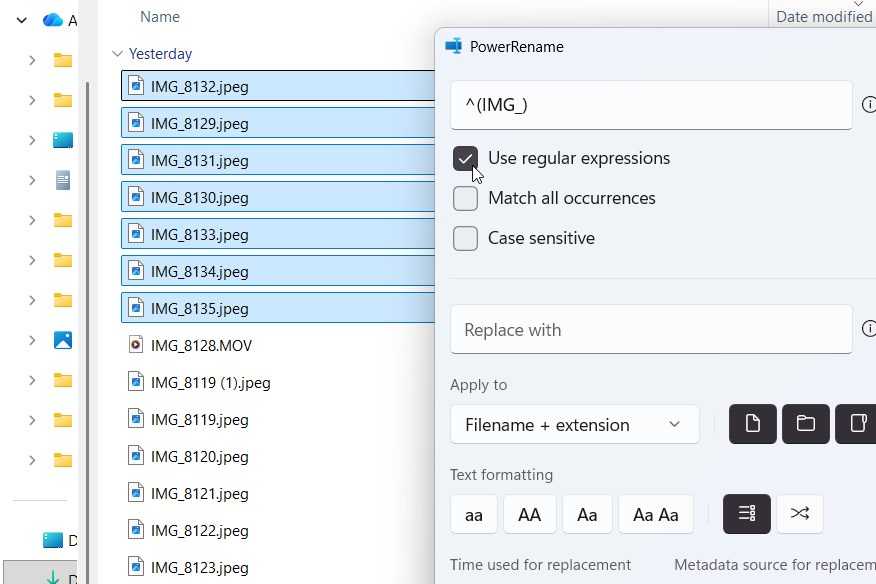The width and height of the screenshot is (876, 584).
Task: Select file IMG_8134.jpeg
Action: 278,270
